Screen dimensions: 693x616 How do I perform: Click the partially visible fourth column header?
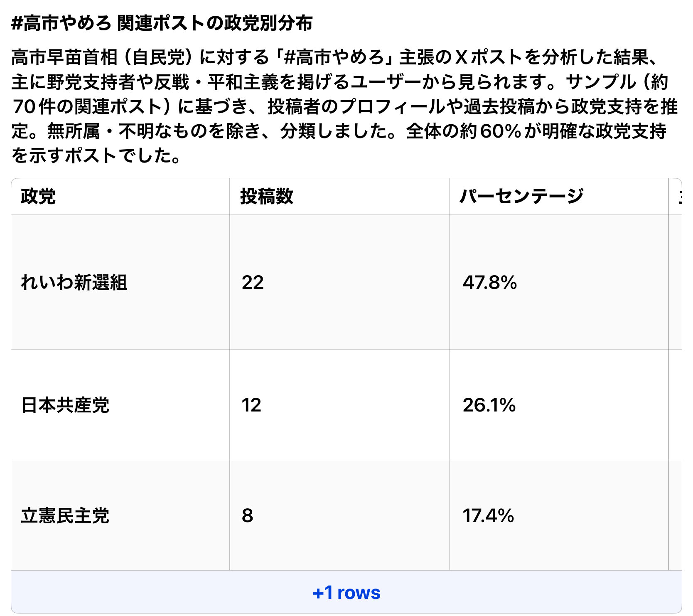(x=676, y=196)
